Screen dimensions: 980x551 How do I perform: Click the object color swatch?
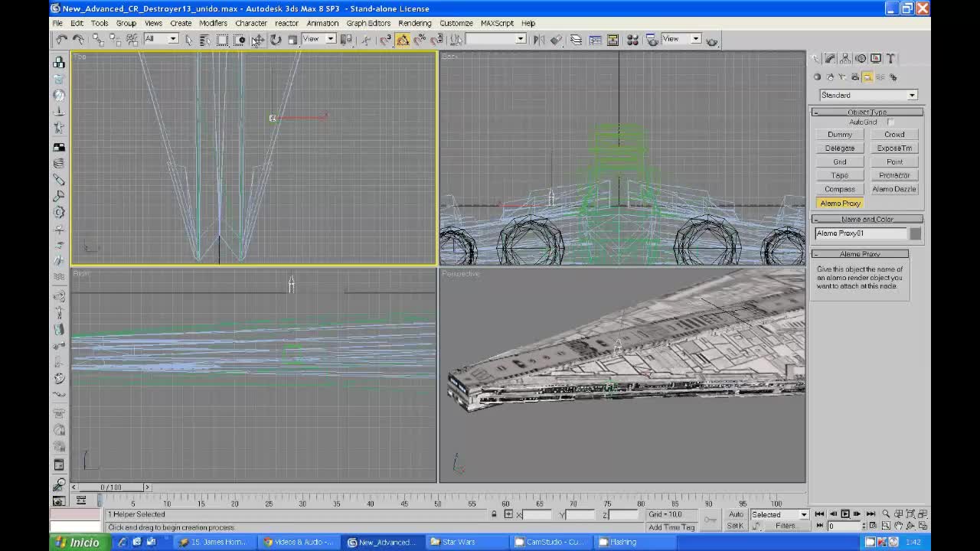(916, 233)
